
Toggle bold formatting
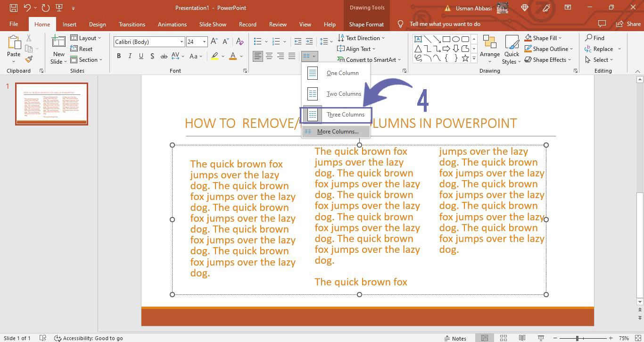click(119, 56)
